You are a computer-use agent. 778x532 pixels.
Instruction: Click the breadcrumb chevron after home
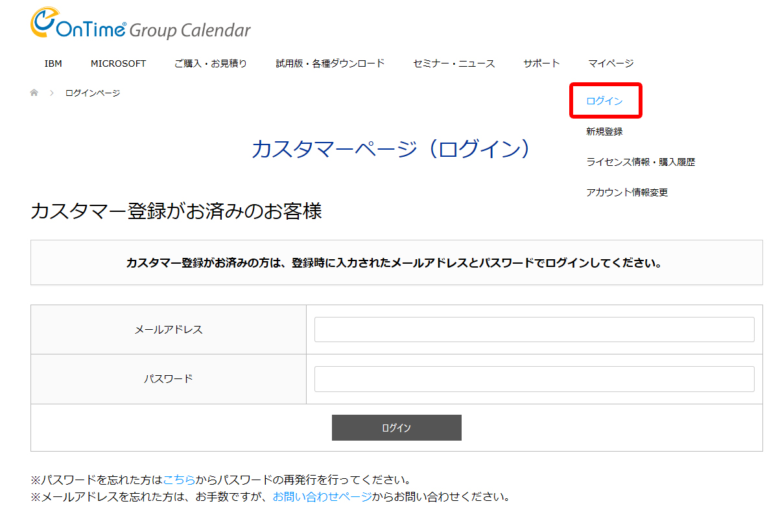coord(51,93)
